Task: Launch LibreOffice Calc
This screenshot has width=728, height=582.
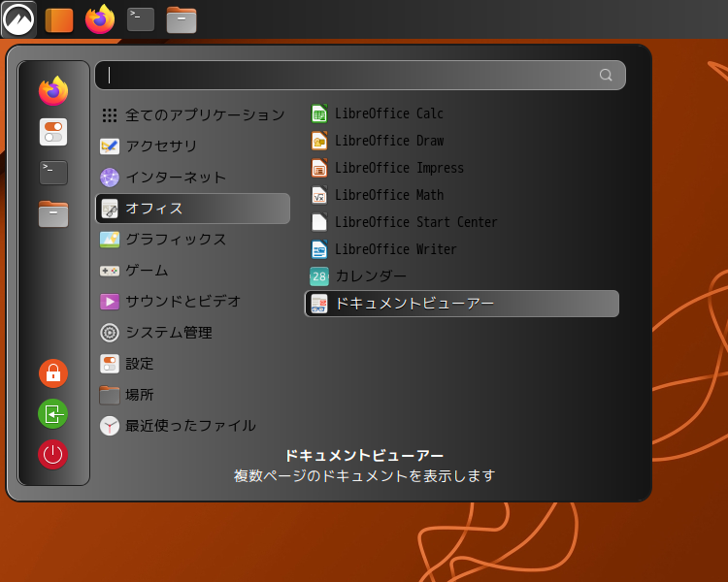Action: [x=462, y=113]
